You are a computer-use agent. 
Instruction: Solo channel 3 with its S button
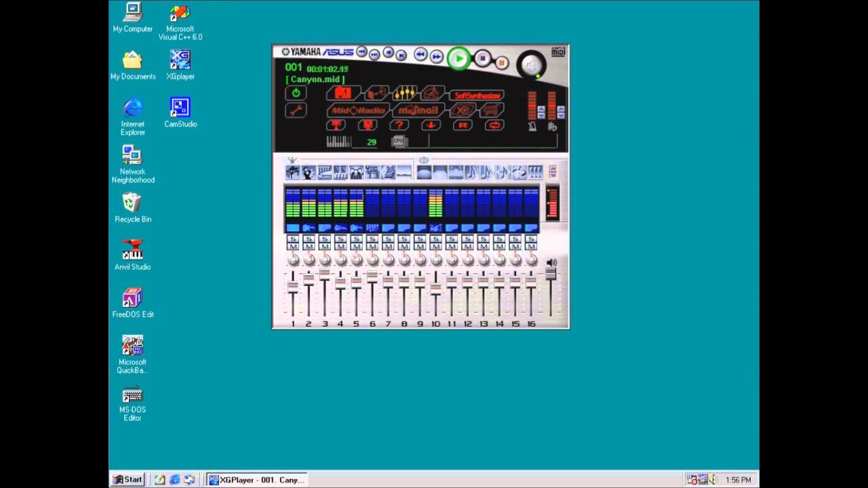325,239
